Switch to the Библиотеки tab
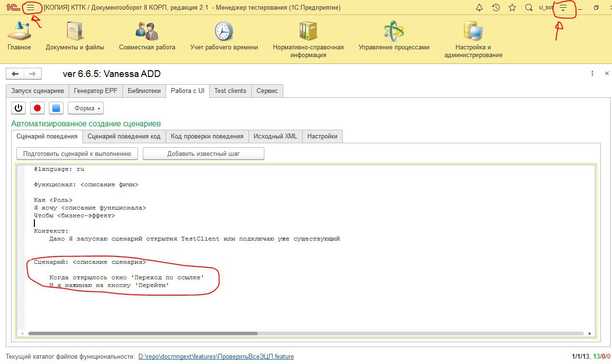The image size is (612, 364). pyautogui.click(x=144, y=91)
